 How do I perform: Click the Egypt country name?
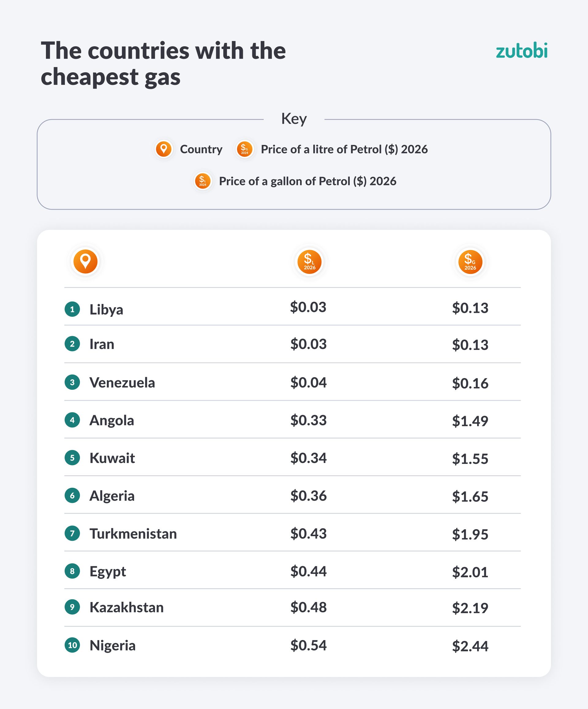coord(107,571)
